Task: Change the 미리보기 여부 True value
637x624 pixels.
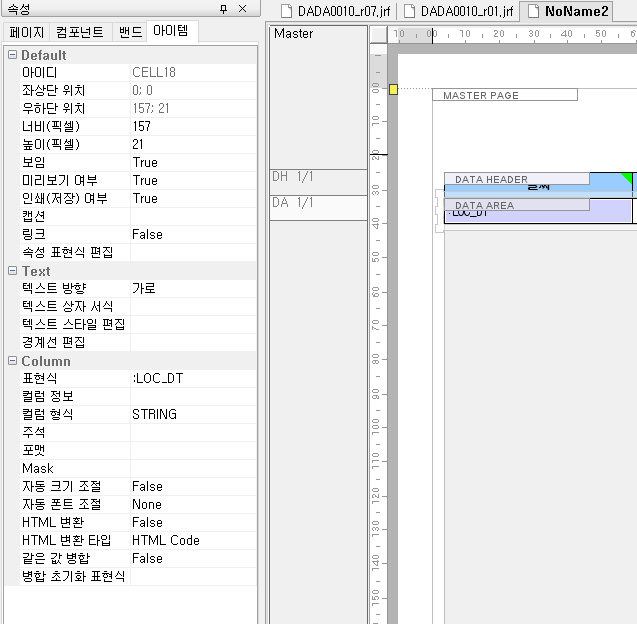Action: coord(193,180)
